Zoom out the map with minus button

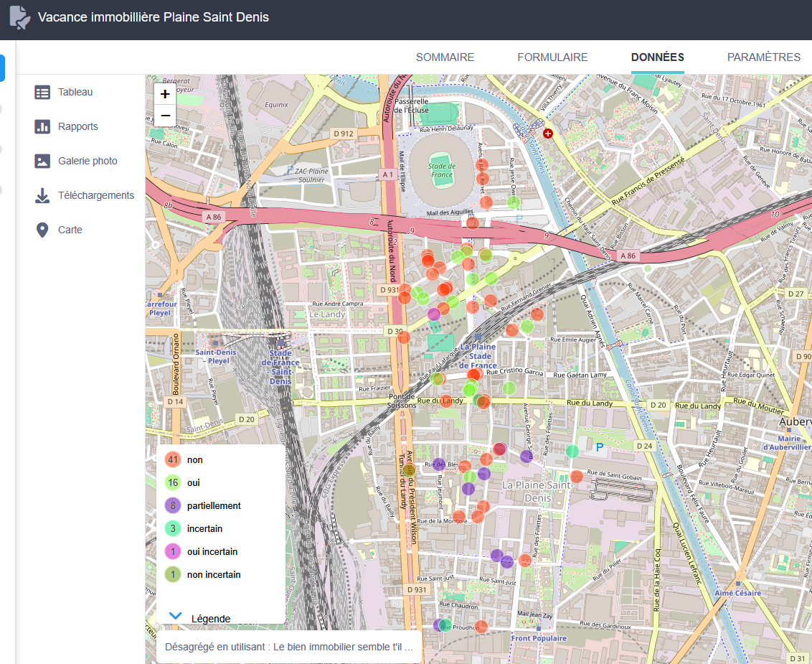coord(165,116)
